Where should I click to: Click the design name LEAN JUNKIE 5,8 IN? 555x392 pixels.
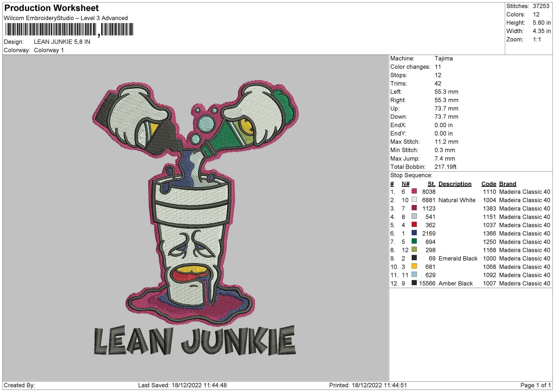click(x=62, y=42)
